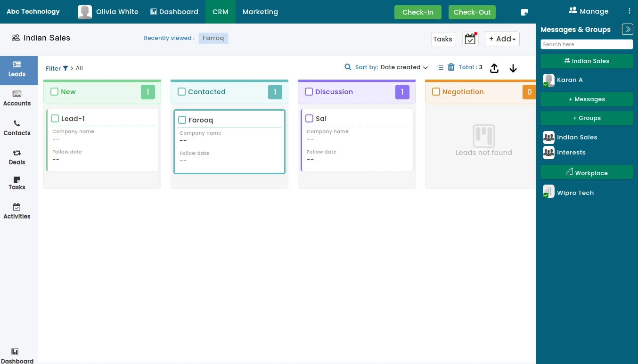
Task: Select all leads in Discussion column
Action: pos(309,92)
